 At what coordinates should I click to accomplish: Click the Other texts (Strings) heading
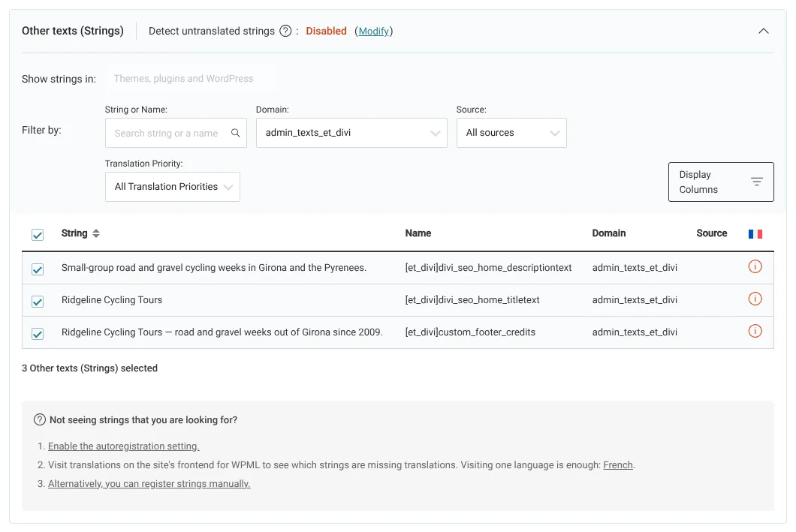click(73, 31)
